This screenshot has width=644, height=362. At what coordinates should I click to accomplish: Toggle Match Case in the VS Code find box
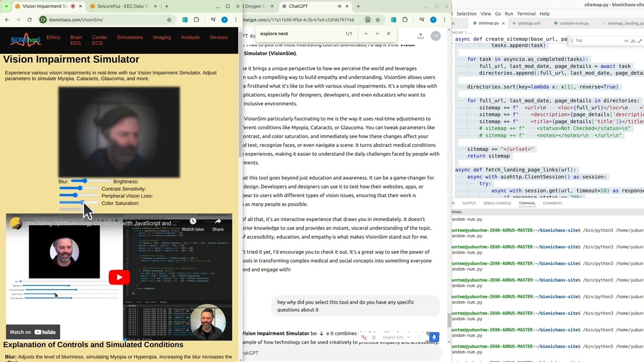point(626,40)
